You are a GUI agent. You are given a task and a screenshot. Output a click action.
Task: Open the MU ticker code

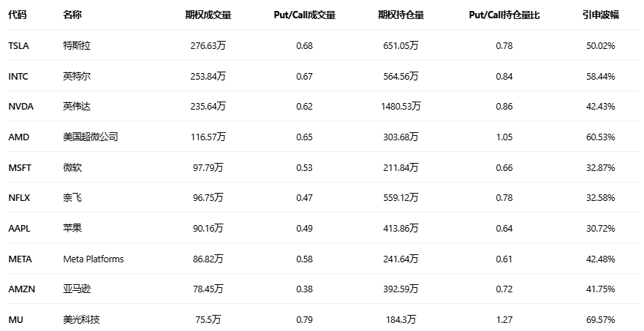[15, 319]
